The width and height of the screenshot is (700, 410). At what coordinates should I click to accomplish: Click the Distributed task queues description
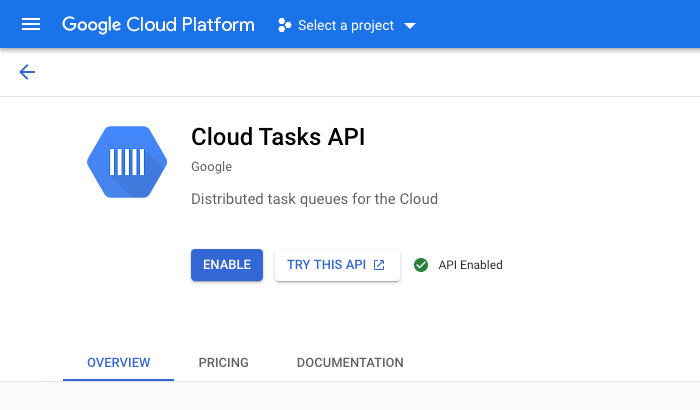(x=314, y=199)
